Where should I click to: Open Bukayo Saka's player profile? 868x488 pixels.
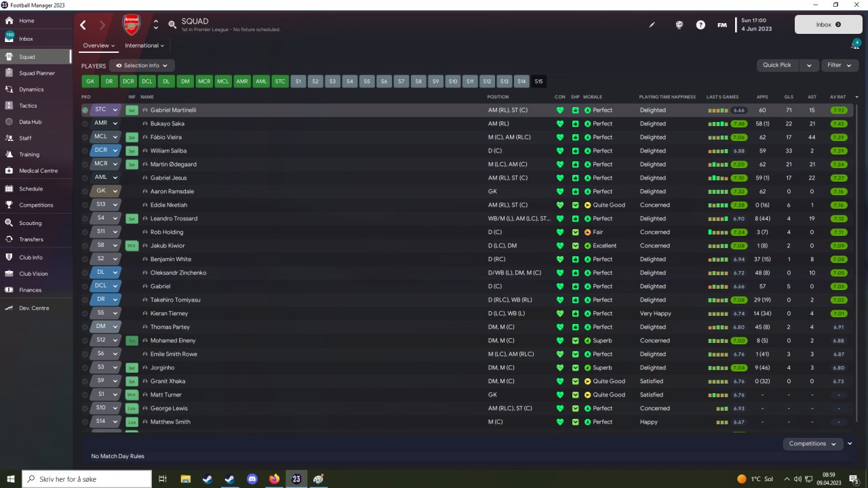[x=167, y=123]
